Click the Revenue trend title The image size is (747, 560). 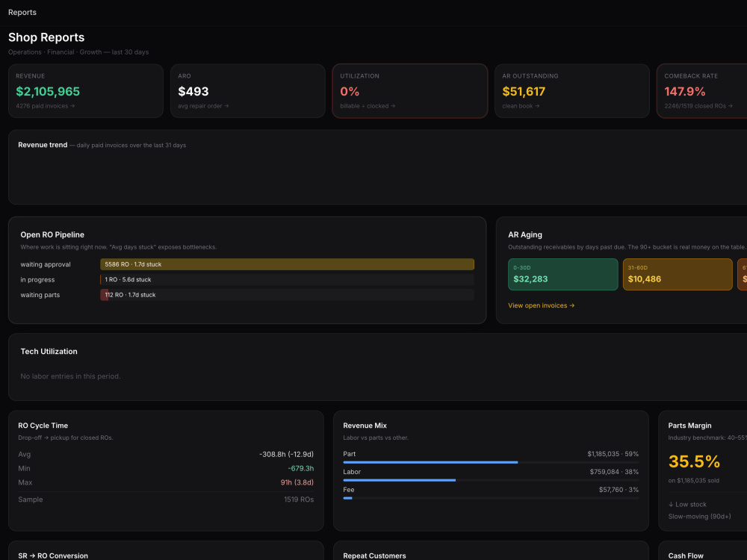tap(43, 145)
